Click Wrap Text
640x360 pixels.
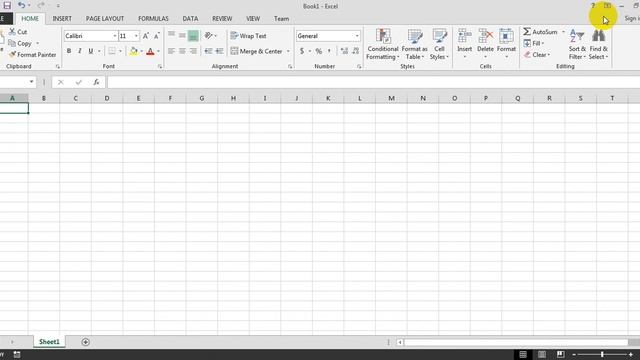click(248, 36)
